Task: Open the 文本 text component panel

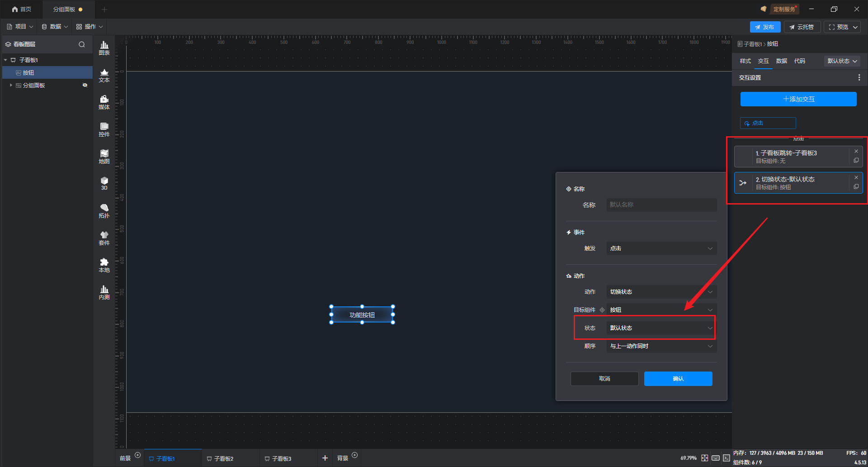Action: pyautogui.click(x=104, y=75)
